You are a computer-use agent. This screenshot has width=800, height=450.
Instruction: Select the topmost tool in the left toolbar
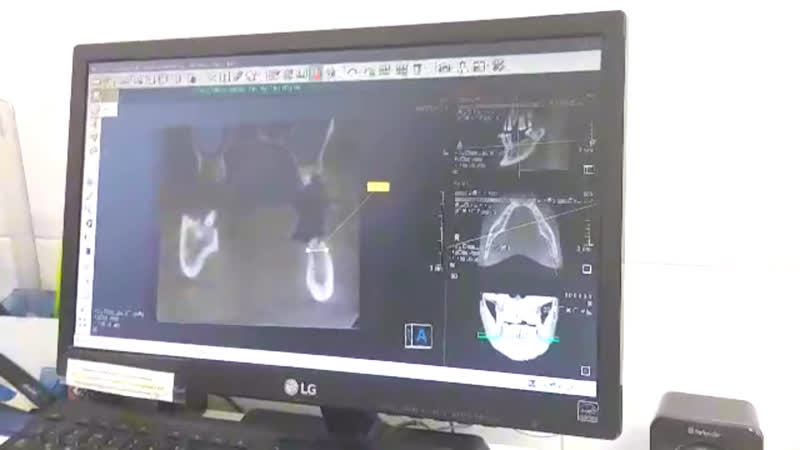(x=97, y=94)
